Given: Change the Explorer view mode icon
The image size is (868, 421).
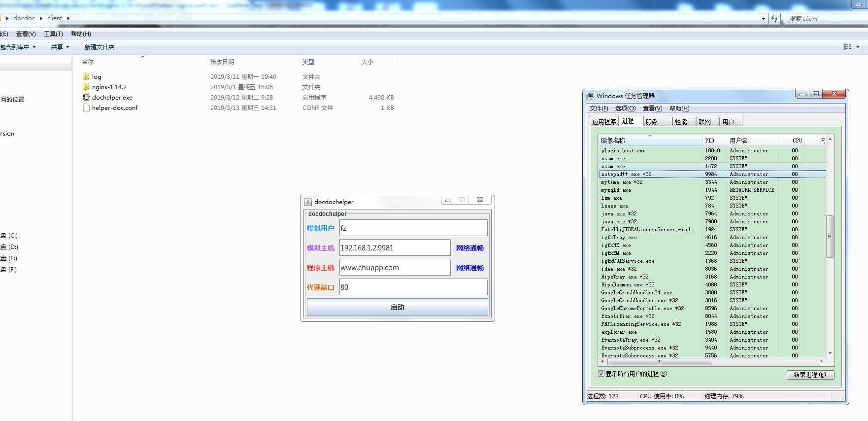Looking at the screenshot, I should click(x=847, y=47).
